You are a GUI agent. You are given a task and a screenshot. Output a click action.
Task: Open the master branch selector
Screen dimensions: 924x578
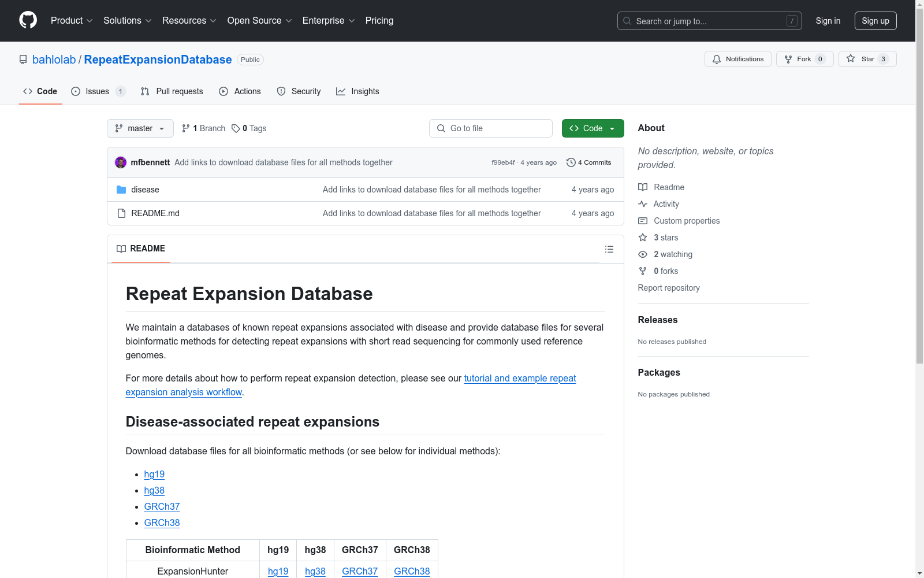point(140,128)
